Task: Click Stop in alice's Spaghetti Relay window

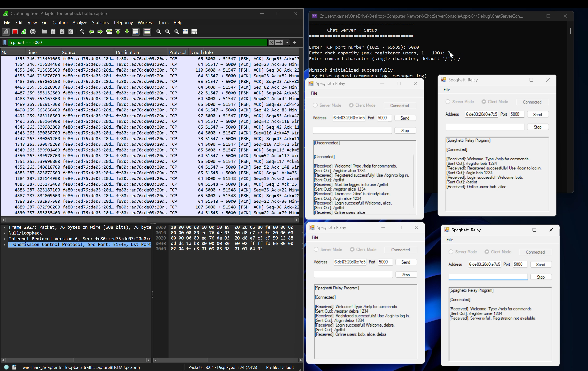Action: pyautogui.click(x=405, y=130)
